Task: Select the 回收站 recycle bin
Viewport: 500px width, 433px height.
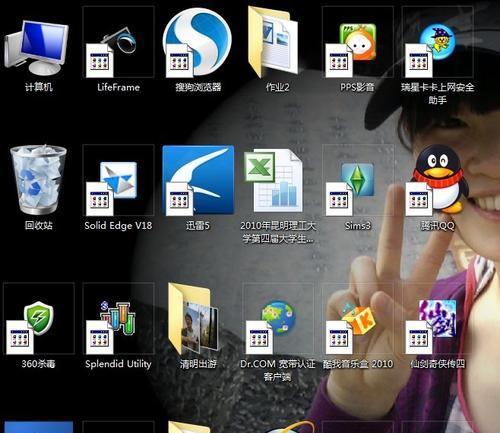Action: tap(38, 180)
